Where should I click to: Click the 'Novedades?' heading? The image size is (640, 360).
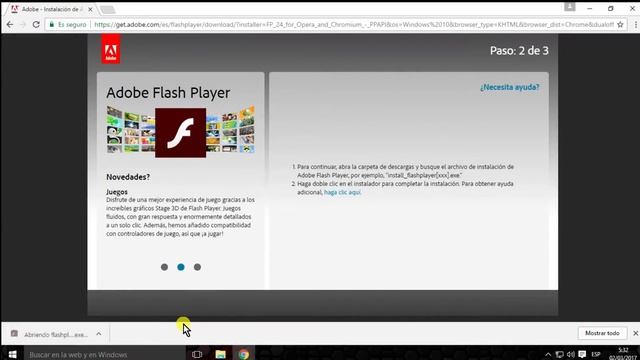click(128, 177)
